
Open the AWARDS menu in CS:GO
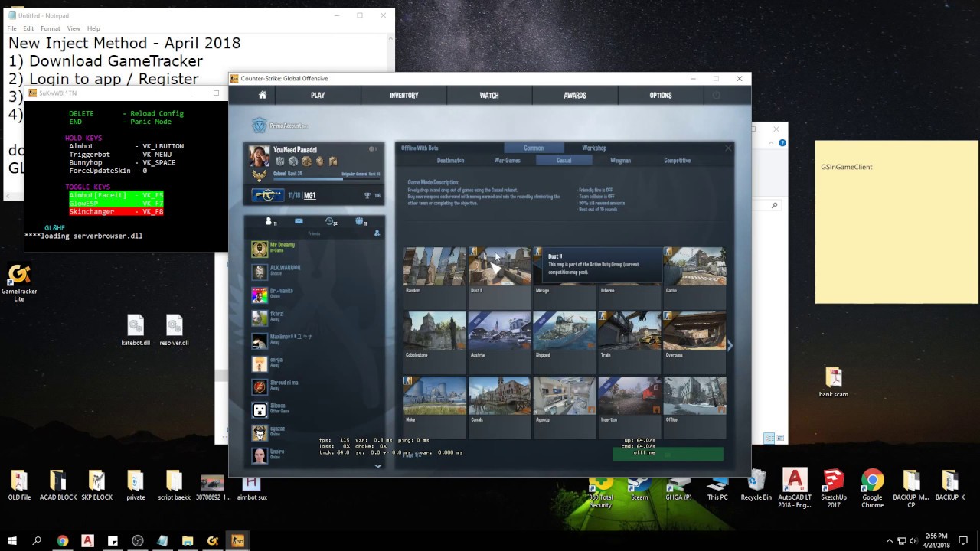pyautogui.click(x=575, y=96)
